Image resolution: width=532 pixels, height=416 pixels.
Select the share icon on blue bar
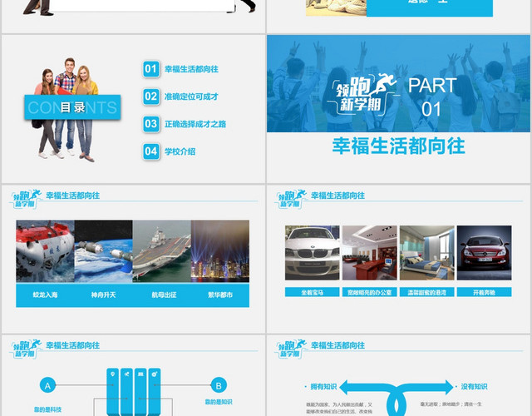tap(126, 374)
